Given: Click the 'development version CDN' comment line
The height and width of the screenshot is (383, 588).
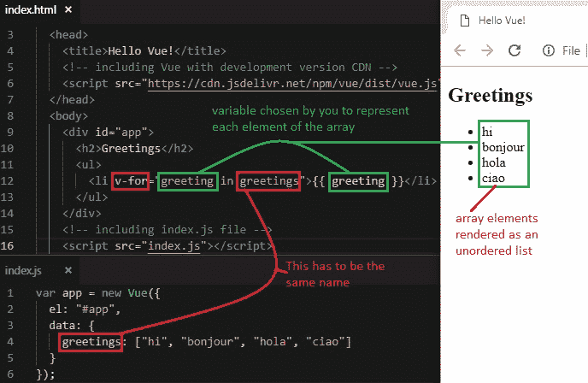Looking at the screenshot, I should (x=230, y=68).
